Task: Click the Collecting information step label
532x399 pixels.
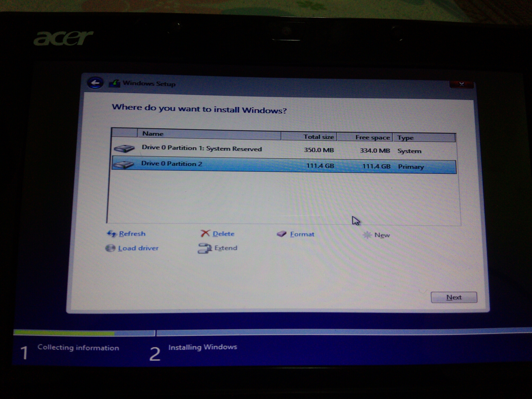Action: click(x=78, y=347)
